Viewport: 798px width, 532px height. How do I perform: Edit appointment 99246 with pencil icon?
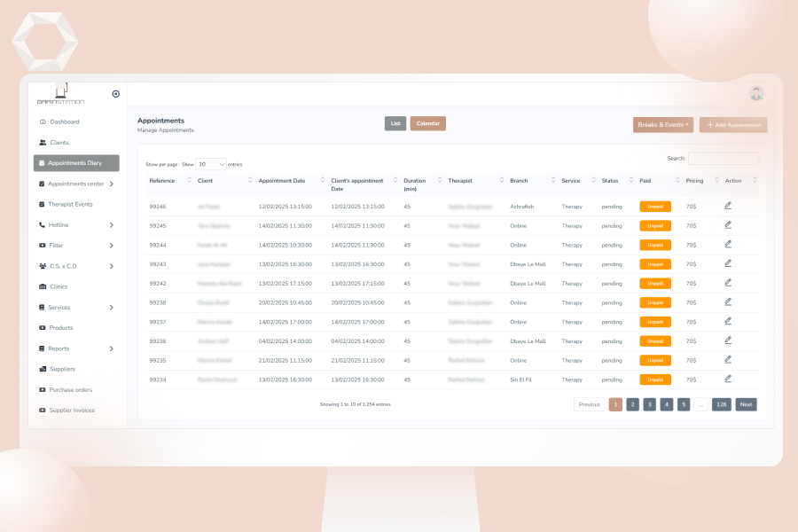coord(728,206)
